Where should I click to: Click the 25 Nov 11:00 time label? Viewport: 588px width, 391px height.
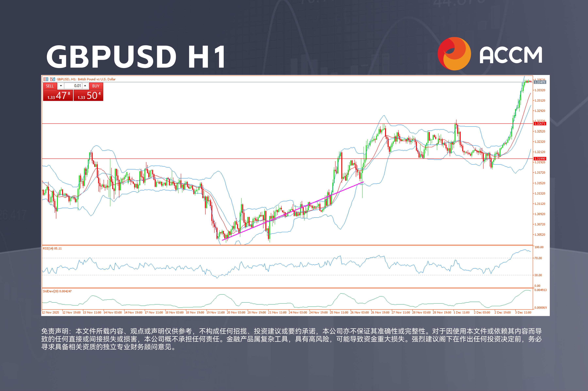[x=339, y=312]
